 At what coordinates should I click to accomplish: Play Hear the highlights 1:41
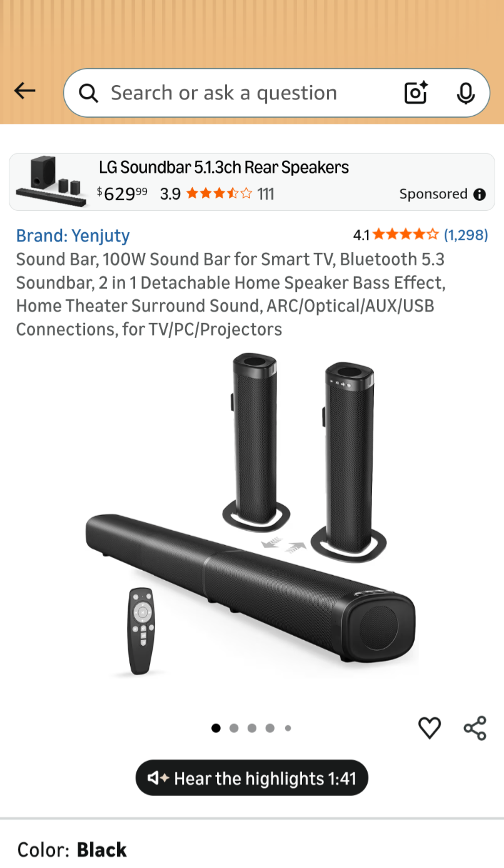click(x=252, y=778)
